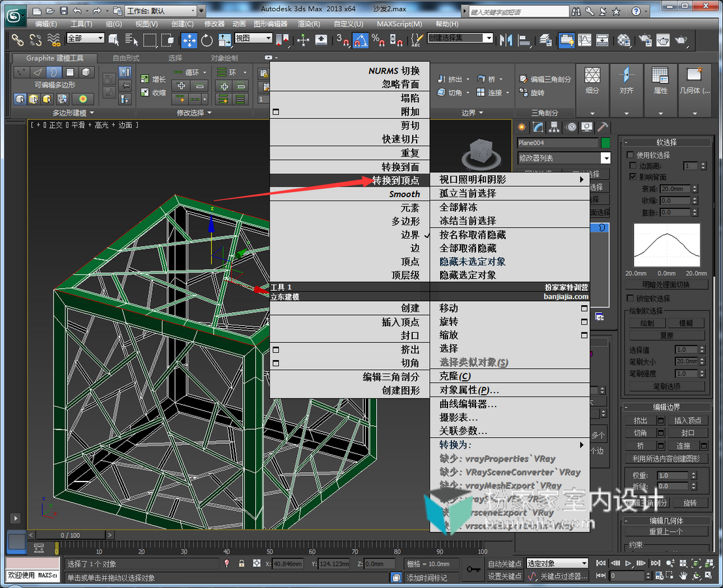Activate the Select Object arrow tool
Viewport: 723px width, 588px height.
click(114, 40)
